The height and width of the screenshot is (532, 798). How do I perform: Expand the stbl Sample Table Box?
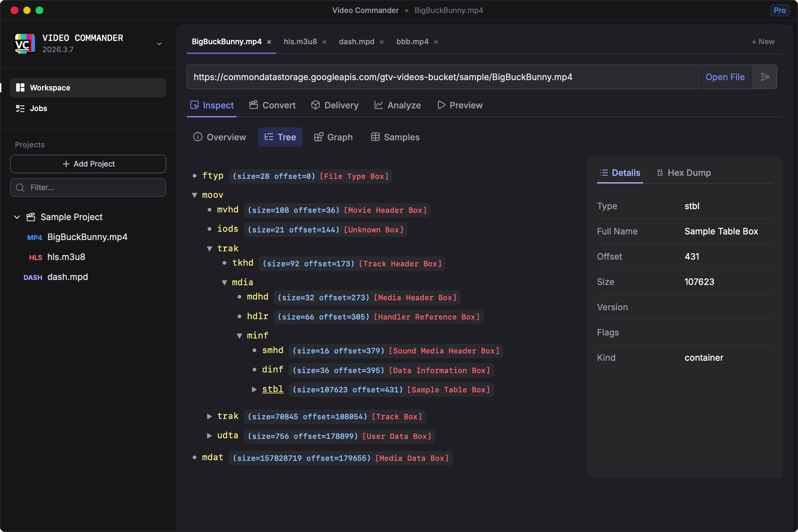tap(254, 389)
